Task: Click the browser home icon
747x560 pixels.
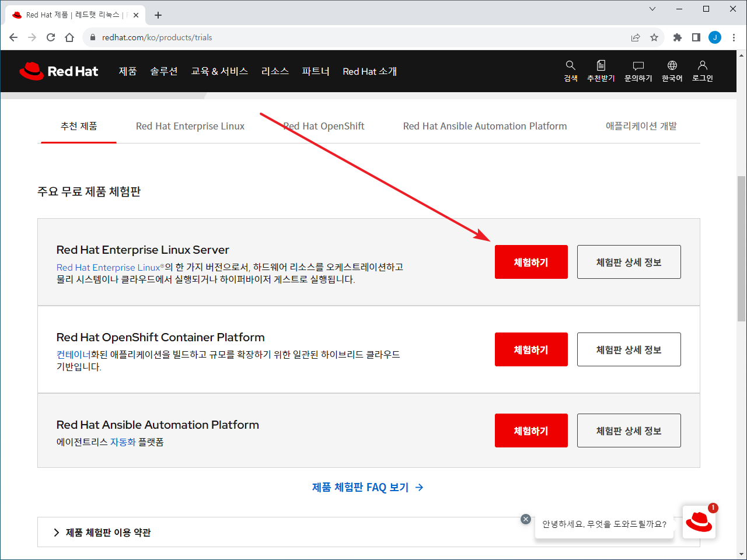Action: (69, 37)
